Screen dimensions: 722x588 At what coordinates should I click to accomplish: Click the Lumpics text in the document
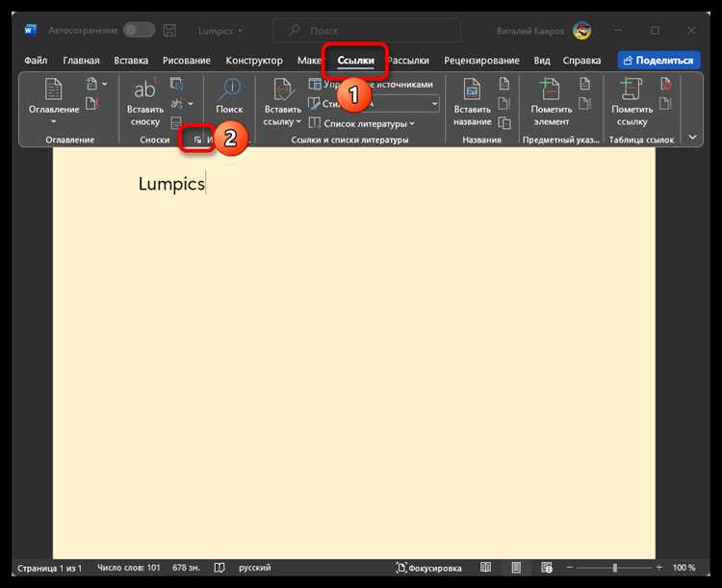click(171, 184)
